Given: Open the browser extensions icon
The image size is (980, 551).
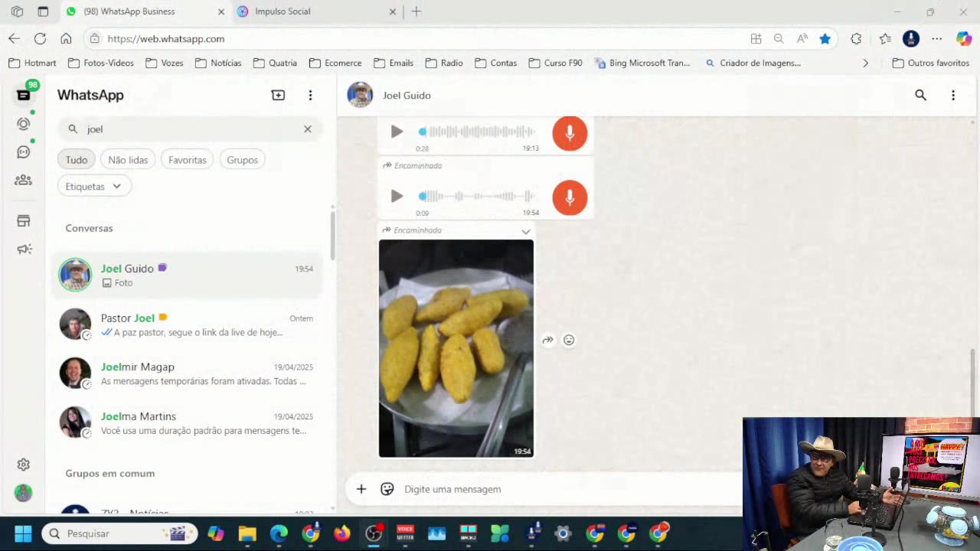Looking at the screenshot, I should (856, 38).
